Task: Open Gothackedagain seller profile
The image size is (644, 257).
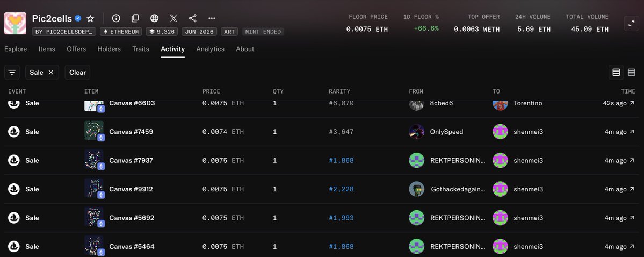Action: pyautogui.click(x=458, y=189)
